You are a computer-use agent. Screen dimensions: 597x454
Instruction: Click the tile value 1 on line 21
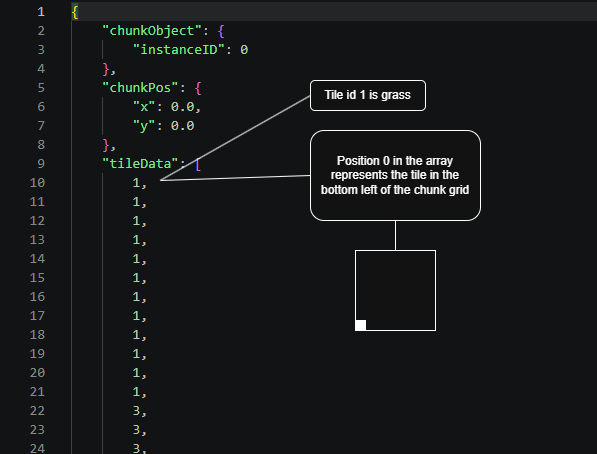pos(136,392)
